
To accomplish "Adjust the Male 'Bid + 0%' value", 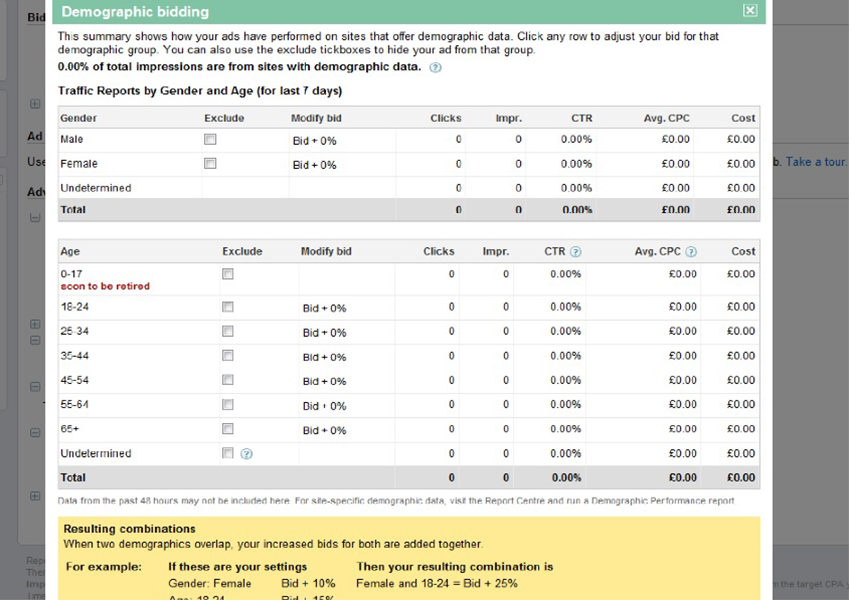I will coord(315,141).
